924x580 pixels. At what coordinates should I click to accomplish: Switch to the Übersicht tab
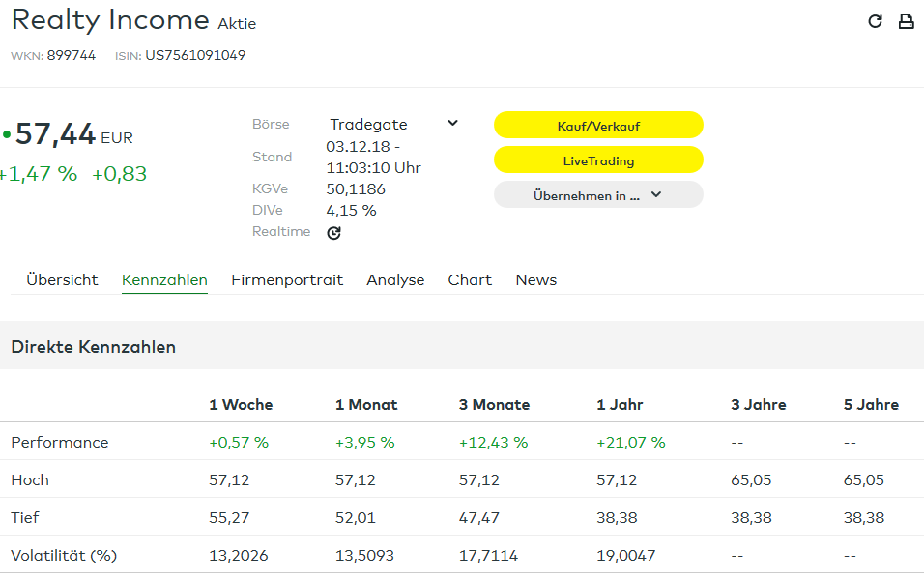point(62,280)
